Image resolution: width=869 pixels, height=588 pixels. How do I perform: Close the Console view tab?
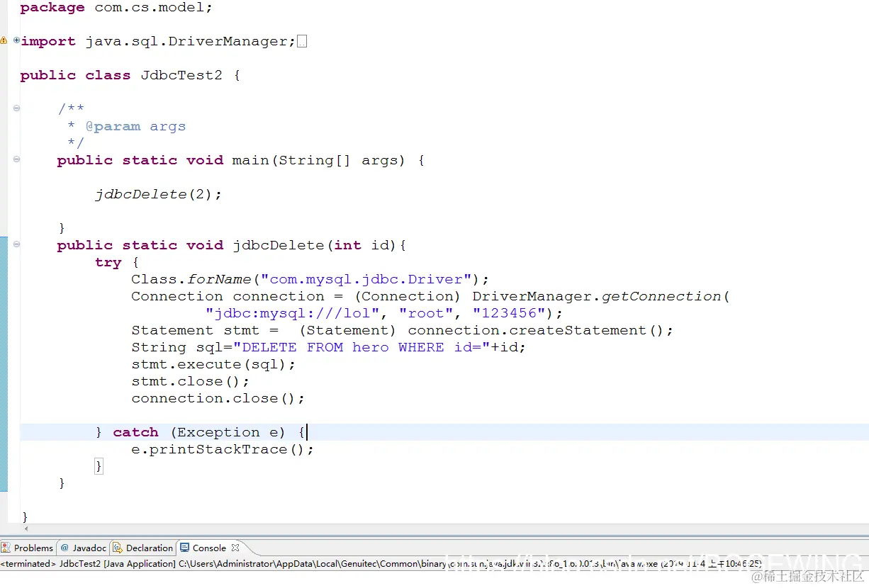[235, 548]
